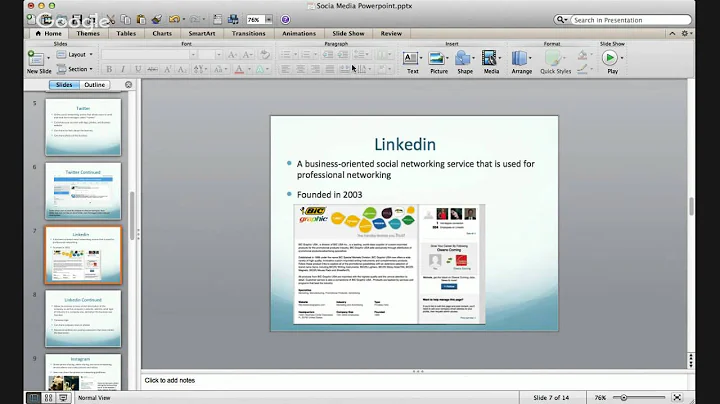Click the red font color A swatch
The width and height of the screenshot is (720, 404).
(239, 69)
